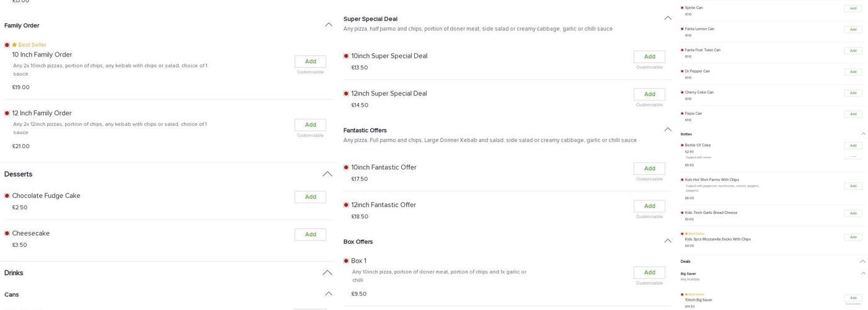
Task: Click the red dot icon beside Chocolate Fudge Cake
Action: pyautogui.click(x=7, y=196)
